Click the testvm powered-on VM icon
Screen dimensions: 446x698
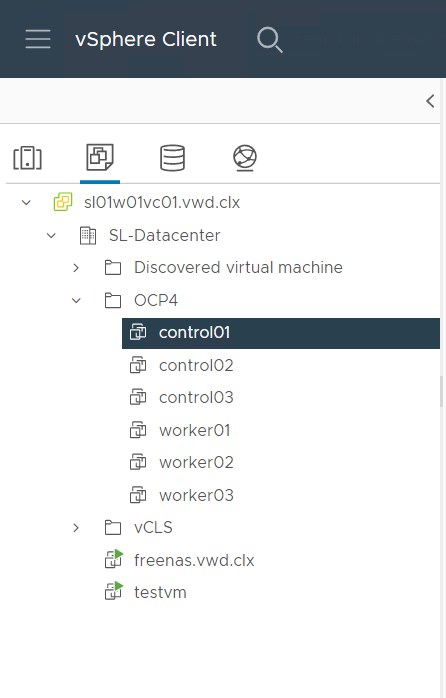point(114,591)
